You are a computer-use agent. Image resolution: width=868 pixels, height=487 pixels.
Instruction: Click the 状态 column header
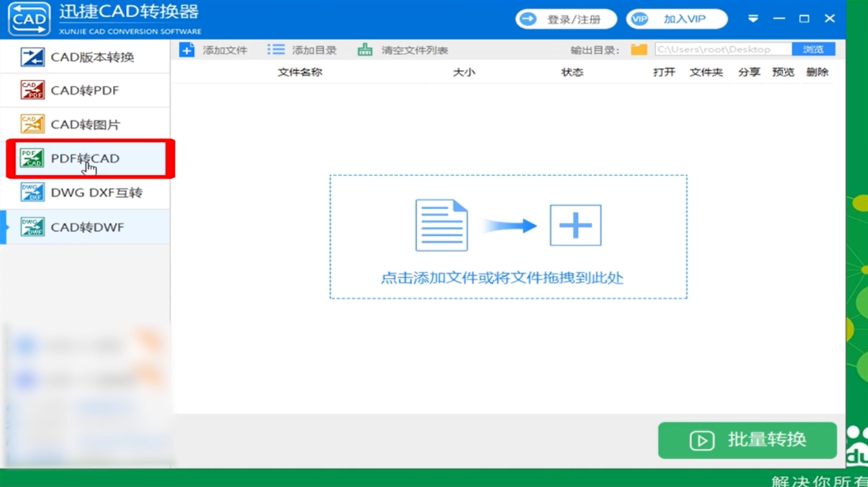click(572, 72)
